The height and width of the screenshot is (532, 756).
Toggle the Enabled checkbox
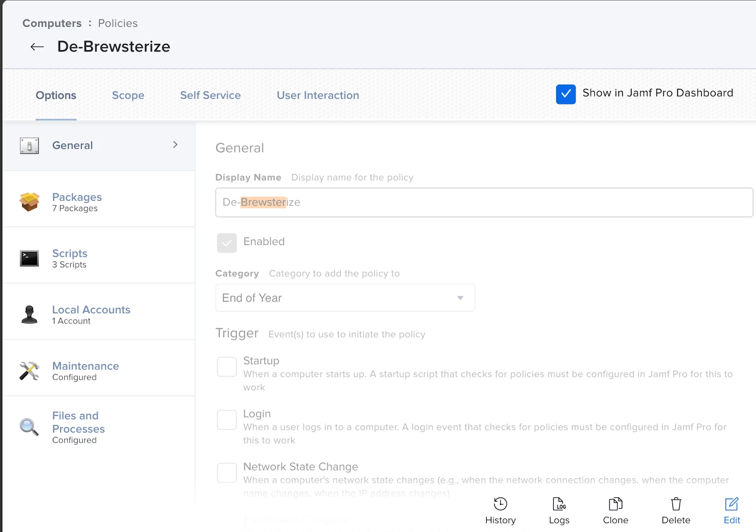(x=227, y=243)
